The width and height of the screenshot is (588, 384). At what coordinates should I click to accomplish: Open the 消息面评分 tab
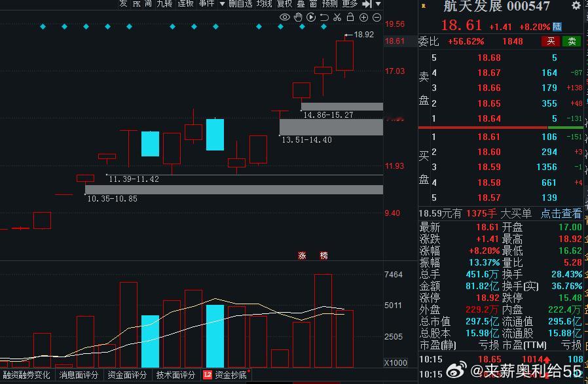coord(76,376)
